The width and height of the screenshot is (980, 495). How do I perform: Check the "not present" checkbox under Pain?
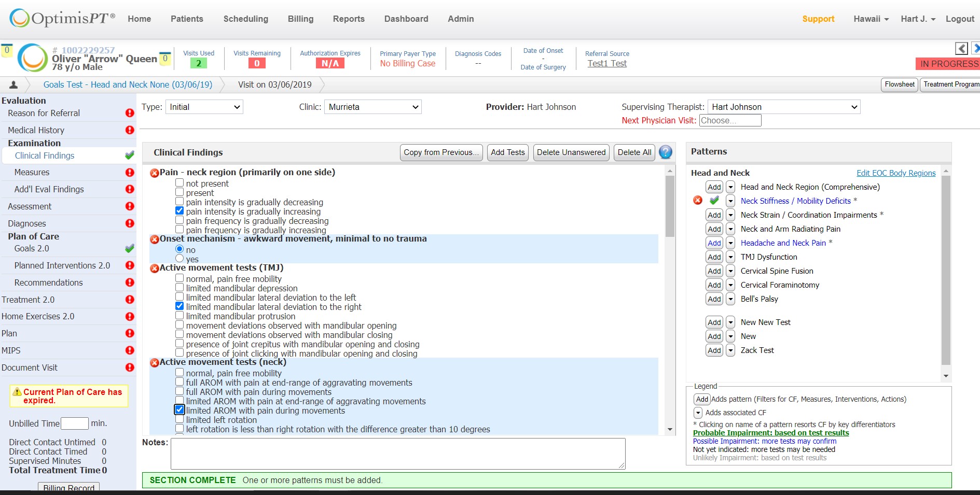[x=180, y=182]
